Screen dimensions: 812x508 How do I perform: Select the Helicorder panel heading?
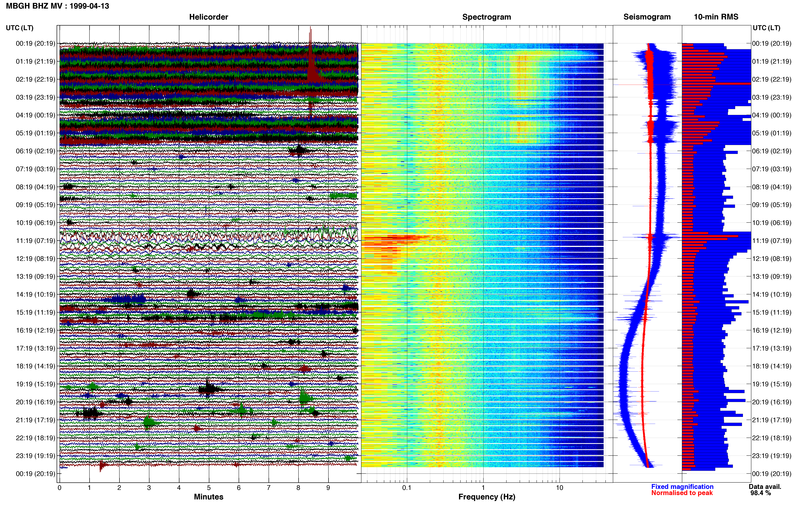click(x=209, y=17)
